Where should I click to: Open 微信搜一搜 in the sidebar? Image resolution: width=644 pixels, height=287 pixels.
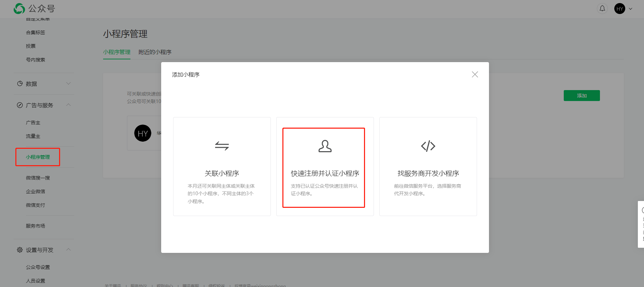(x=38, y=178)
